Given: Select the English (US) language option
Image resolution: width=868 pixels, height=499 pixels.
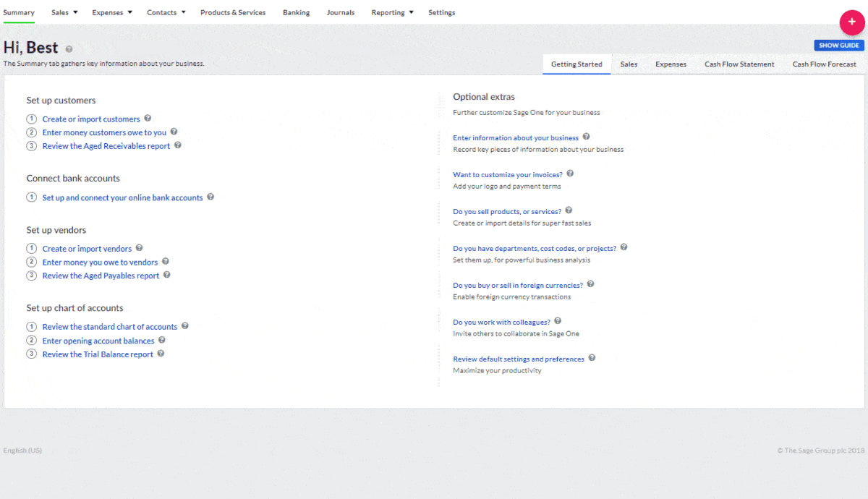Looking at the screenshot, I should (22, 450).
